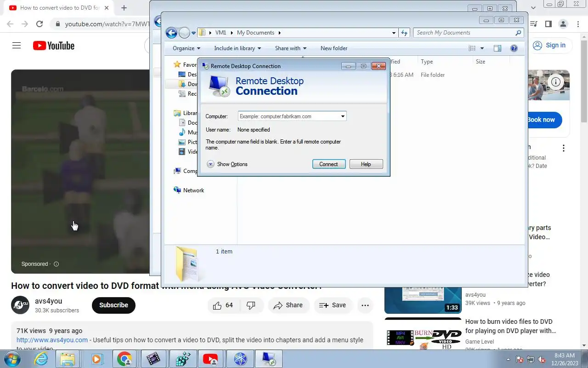Open Chrome profile avatar icon
This screenshot has height=368, width=588.
[x=563, y=24]
